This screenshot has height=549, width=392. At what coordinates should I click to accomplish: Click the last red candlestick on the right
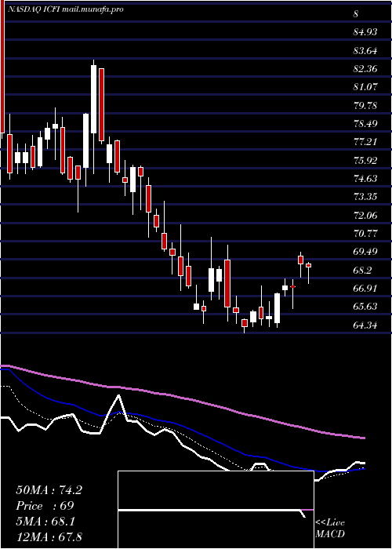tap(308, 265)
